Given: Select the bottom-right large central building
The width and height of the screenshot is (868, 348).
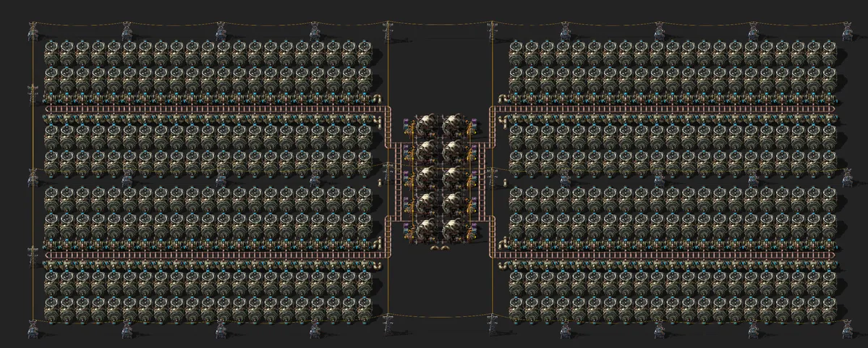Looking at the screenshot, I should click(x=454, y=230).
